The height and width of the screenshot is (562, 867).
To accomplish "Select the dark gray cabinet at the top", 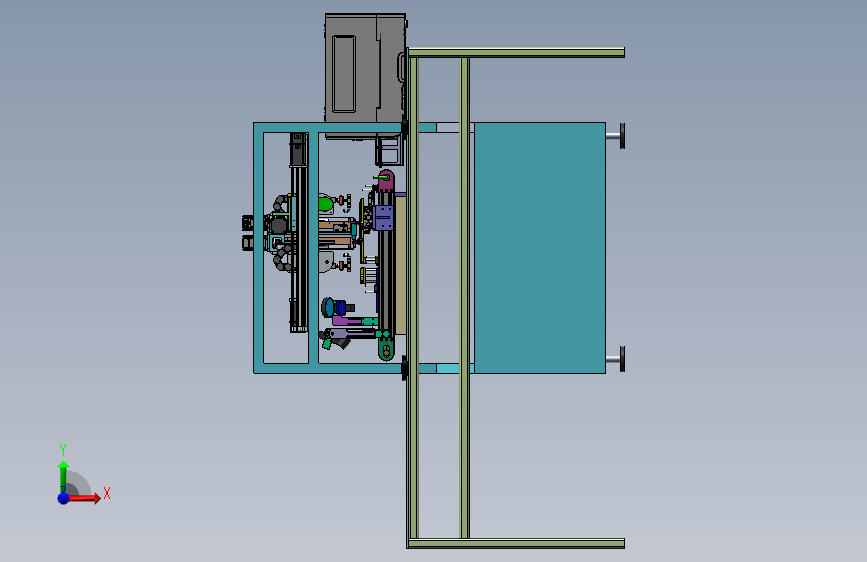I will (365, 69).
